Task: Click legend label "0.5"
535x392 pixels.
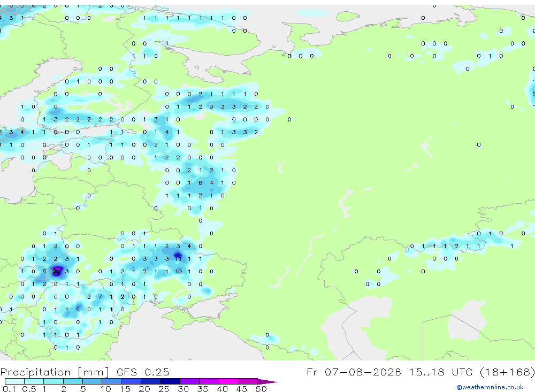Action: [29, 389]
